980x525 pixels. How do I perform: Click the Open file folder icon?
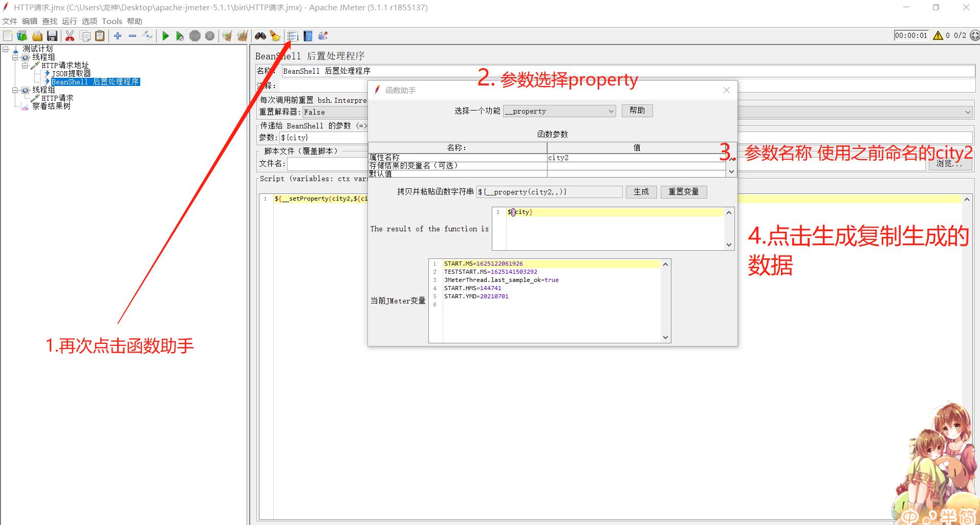[37, 36]
